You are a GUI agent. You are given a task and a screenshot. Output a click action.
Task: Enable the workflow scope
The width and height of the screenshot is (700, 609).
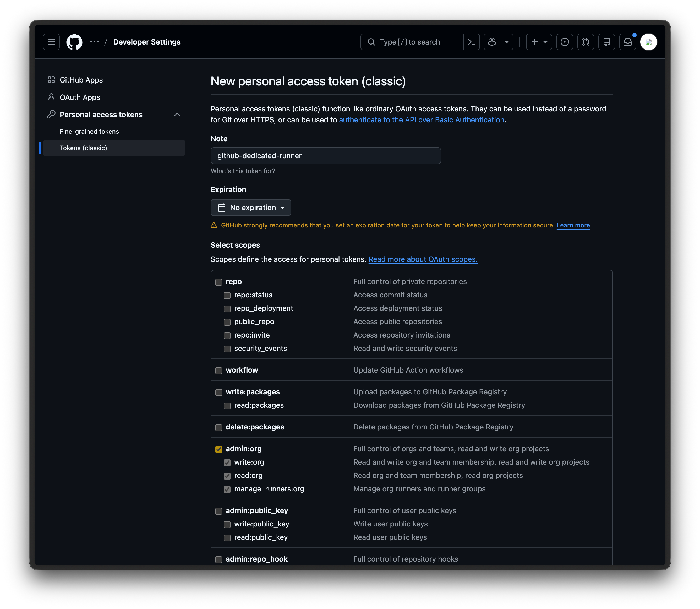click(219, 371)
